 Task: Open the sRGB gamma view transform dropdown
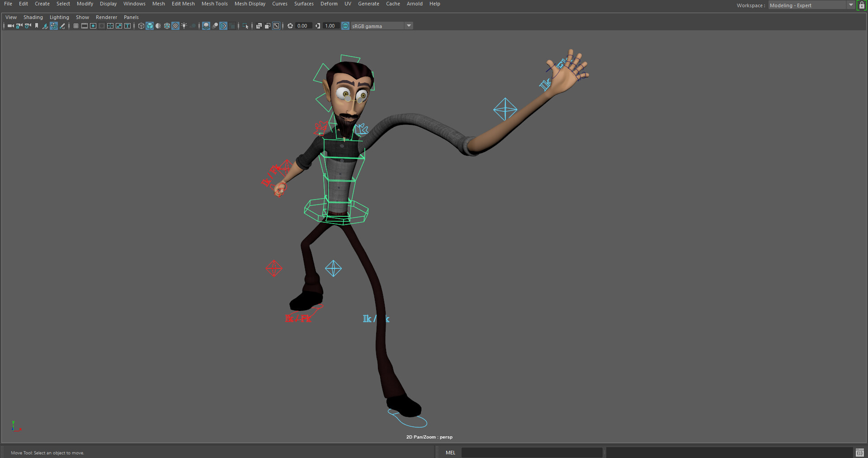coord(409,26)
